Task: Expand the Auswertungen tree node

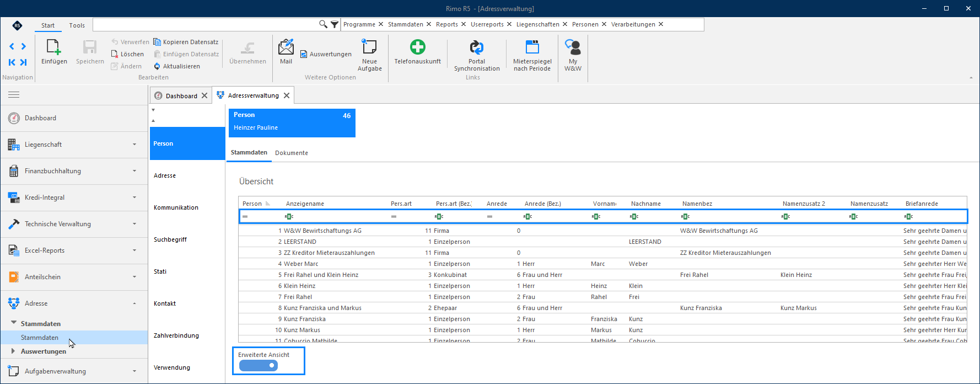Action: click(13, 351)
